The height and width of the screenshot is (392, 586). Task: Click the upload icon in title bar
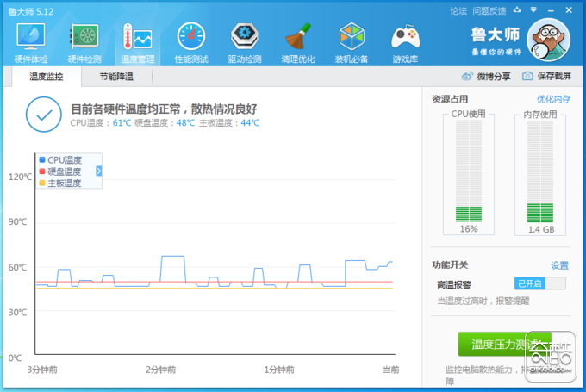(x=517, y=10)
